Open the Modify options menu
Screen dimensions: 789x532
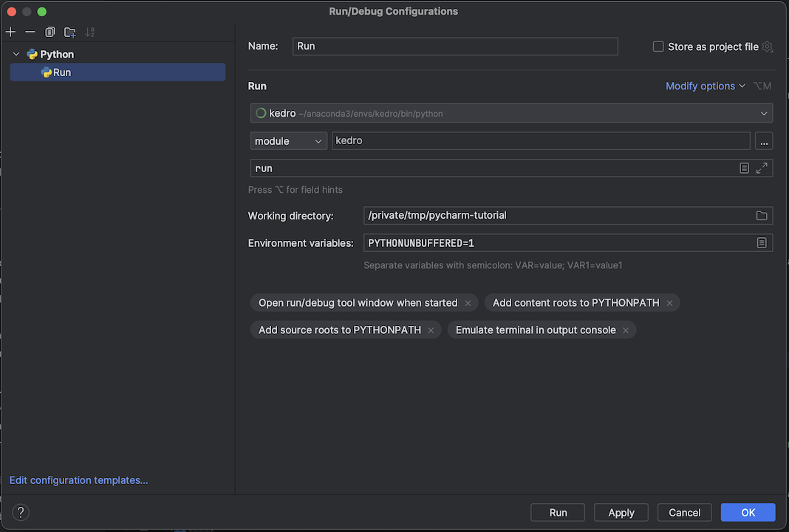pyautogui.click(x=705, y=86)
